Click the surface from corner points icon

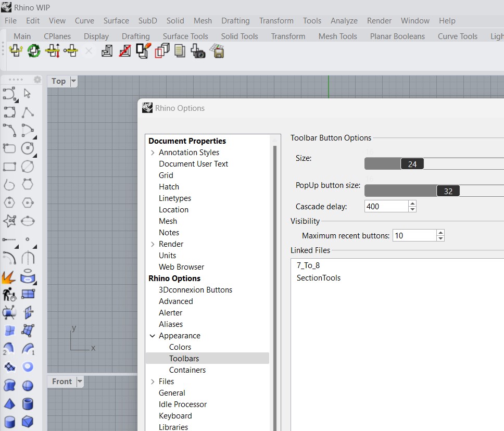[28, 331]
